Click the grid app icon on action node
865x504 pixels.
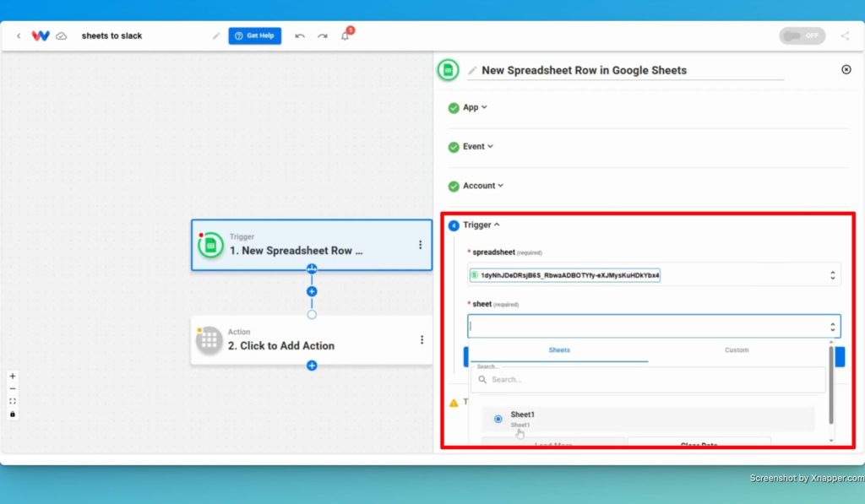pyautogui.click(x=209, y=341)
